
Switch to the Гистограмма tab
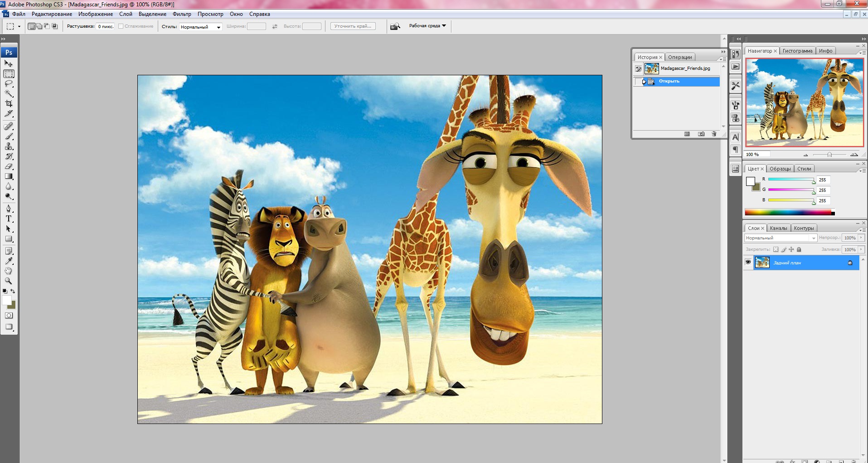797,51
